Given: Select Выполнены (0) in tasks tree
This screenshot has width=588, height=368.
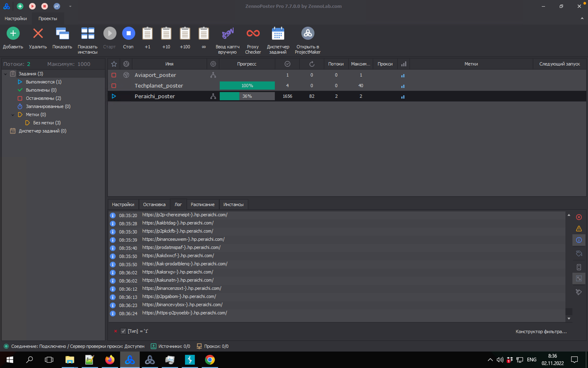Looking at the screenshot, I should [41, 90].
